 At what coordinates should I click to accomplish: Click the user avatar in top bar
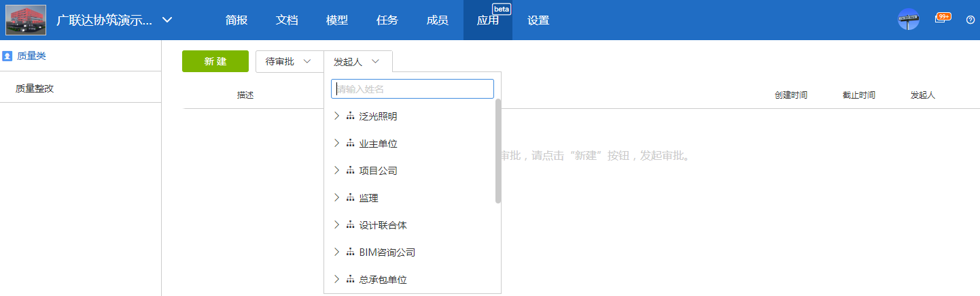pos(908,20)
